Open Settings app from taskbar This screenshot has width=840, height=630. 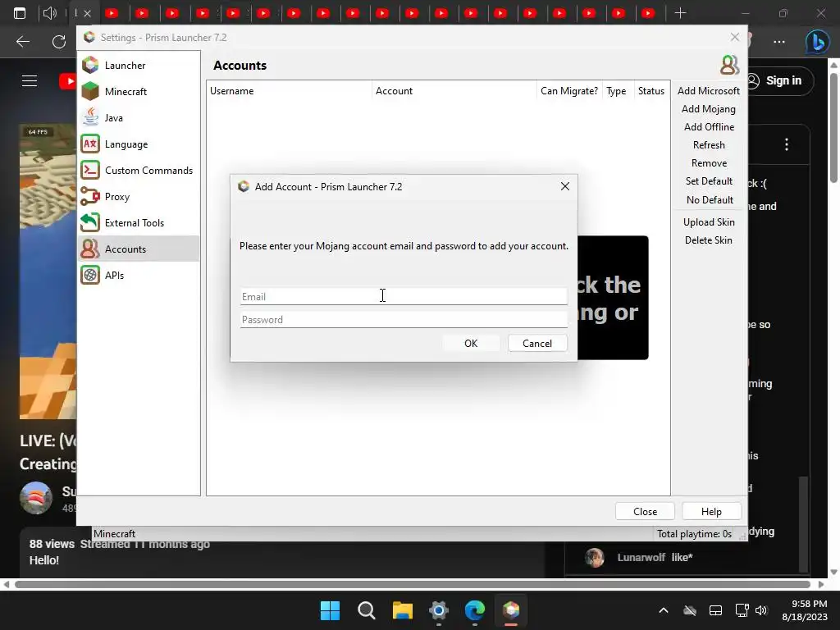(438, 610)
